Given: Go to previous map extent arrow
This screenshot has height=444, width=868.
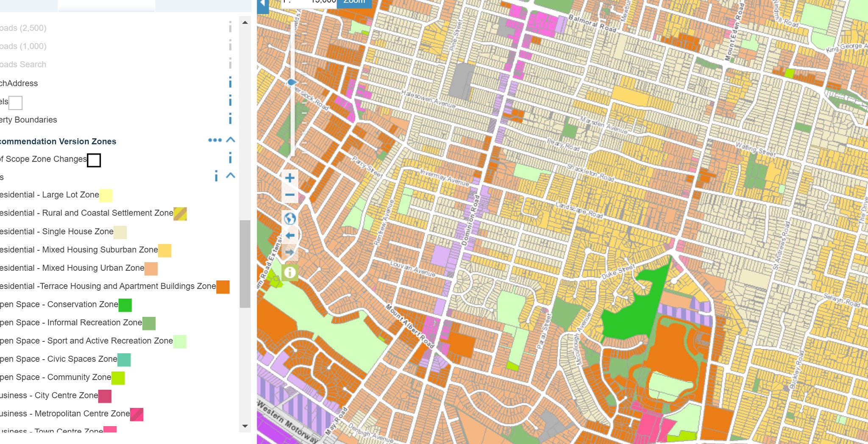Looking at the screenshot, I should click(290, 236).
